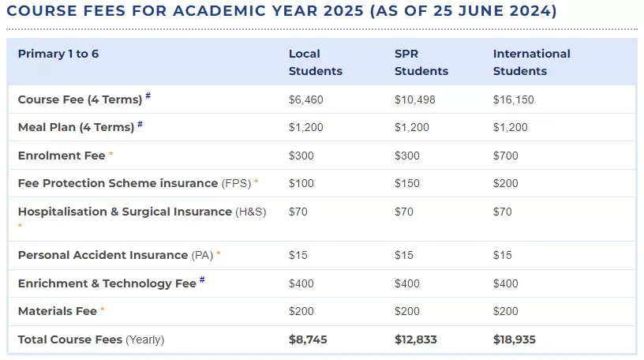The width and height of the screenshot is (644, 360).
Task: Select the International Students column header
Action: (531, 62)
